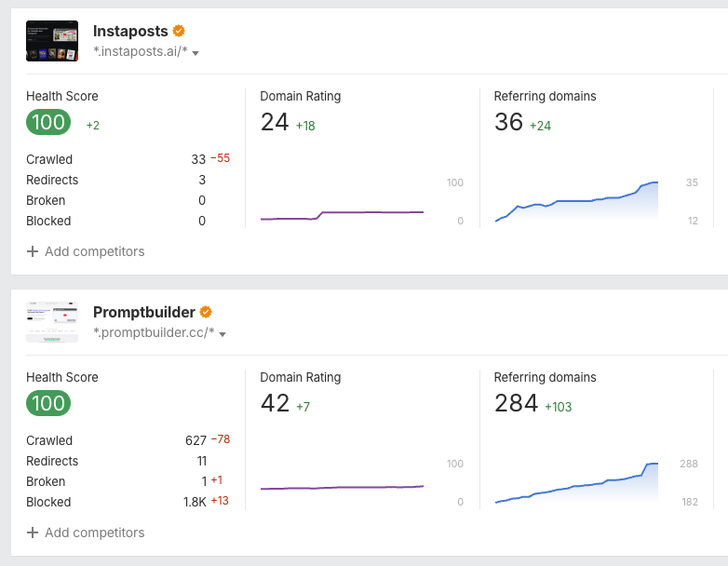This screenshot has width=728, height=566.
Task: Click Instaposts Referring domains value 36
Action: click(x=509, y=122)
